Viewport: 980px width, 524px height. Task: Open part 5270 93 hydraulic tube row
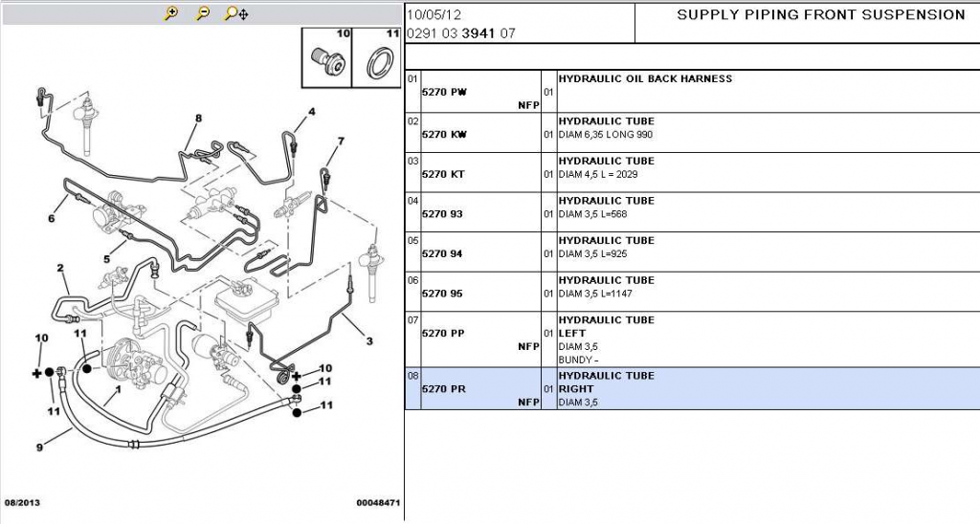coord(693,212)
